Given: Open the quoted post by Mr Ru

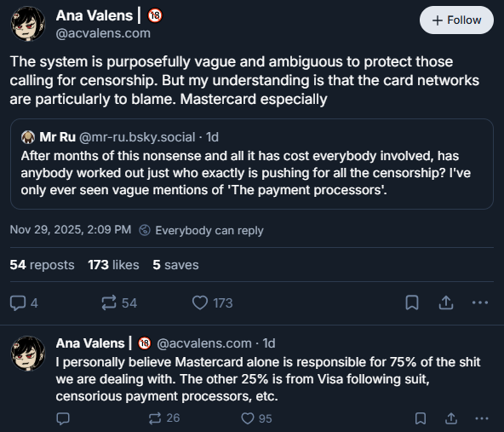Looking at the screenshot, I should point(252,164).
